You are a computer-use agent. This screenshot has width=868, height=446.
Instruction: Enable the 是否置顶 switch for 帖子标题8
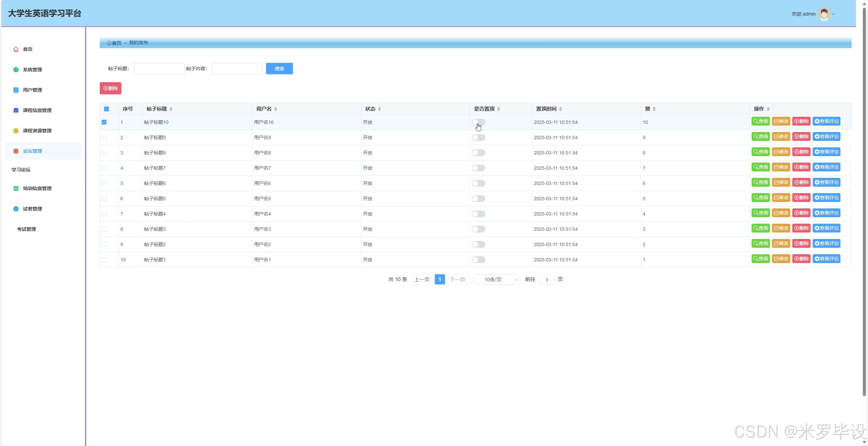click(478, 153)
